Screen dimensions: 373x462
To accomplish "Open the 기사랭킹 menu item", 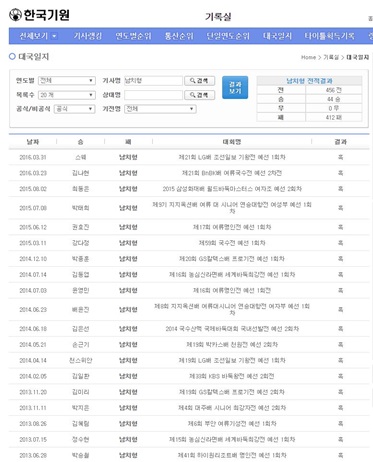I will (x=88, y=36).
